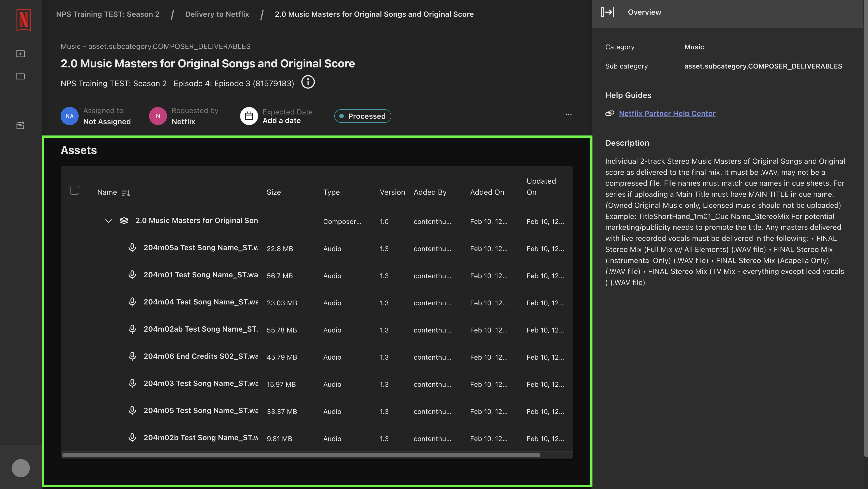Select the 204m06 End Credits S02_ST file name
The image size is (868, 489).
pyautogui.click(x=200, y=356)
